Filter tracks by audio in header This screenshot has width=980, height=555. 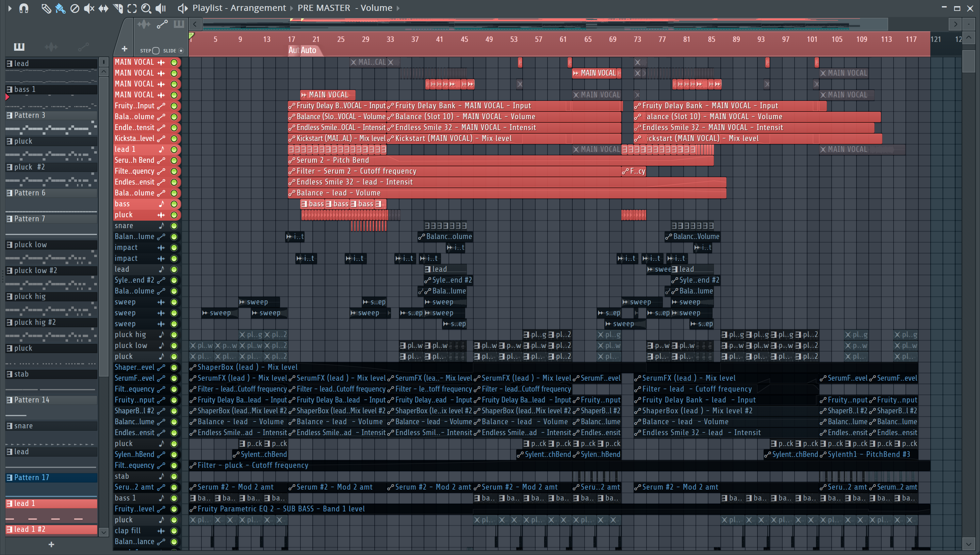(x=144, y=25)
